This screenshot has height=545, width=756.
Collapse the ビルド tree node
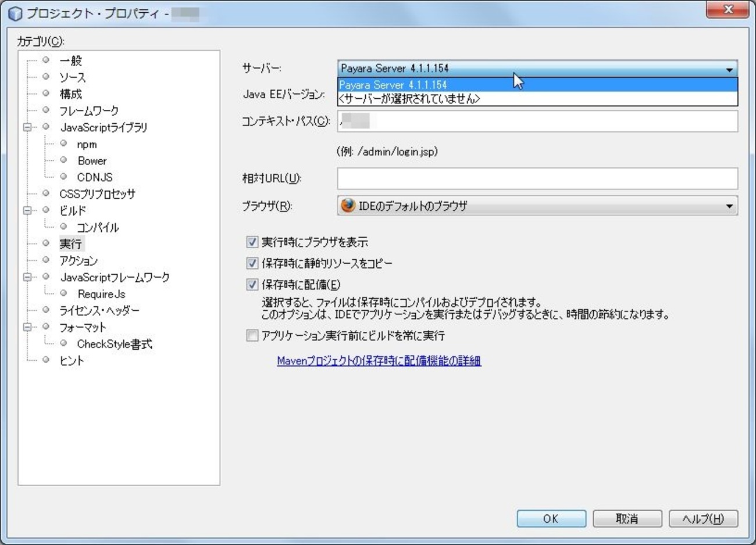(27, 210)
